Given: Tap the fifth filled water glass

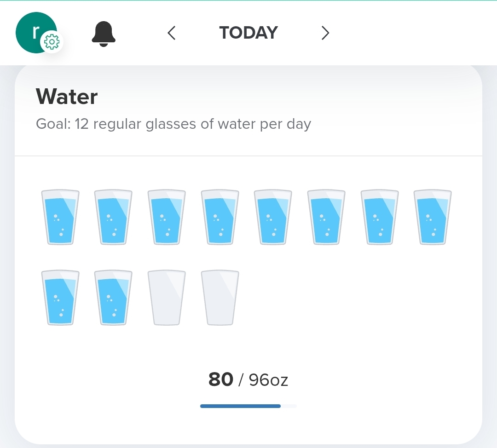Looking at the screenshot, I should point(273,217).
